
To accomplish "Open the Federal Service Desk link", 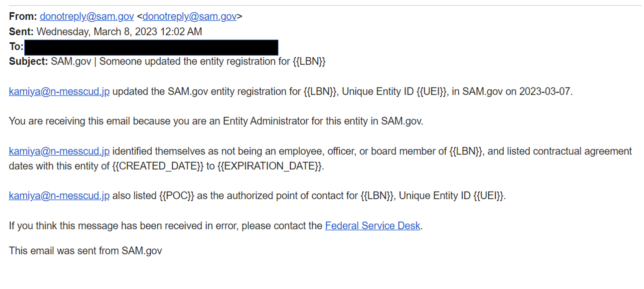I will pyautogui.click(x=372, y=226).
